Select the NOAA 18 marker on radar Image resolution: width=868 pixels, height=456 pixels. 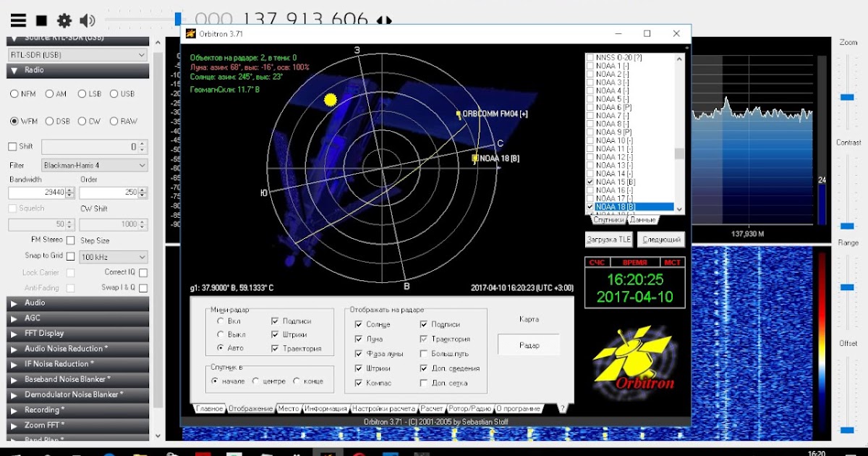tap(475, 158)
